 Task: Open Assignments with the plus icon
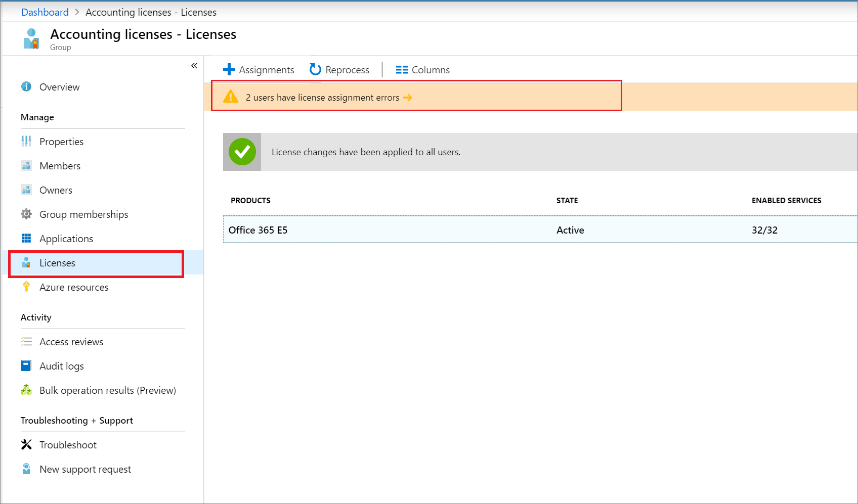[230, 69]
